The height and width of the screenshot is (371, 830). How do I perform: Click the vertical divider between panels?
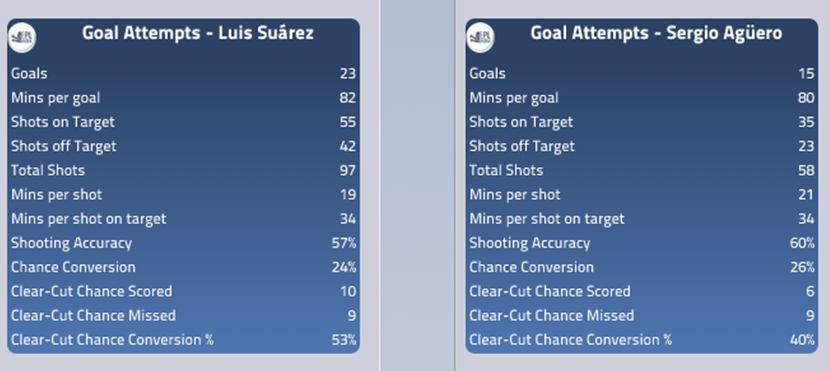[x=417, y=185]
